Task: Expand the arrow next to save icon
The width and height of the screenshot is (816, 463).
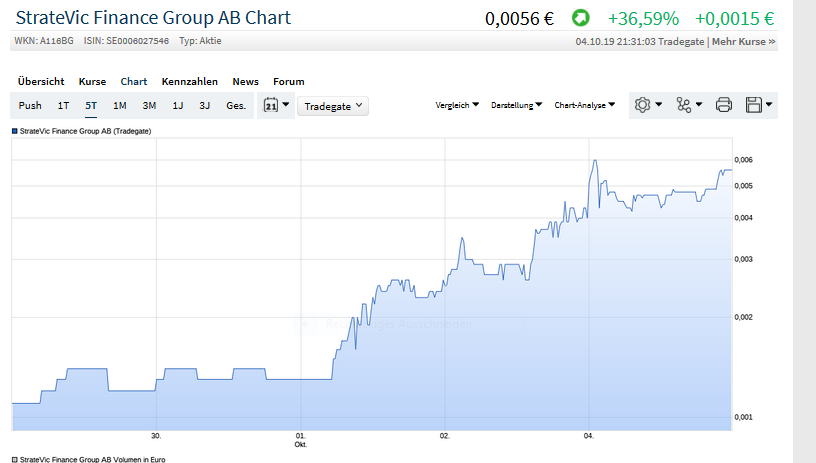Action: (769, 105)
